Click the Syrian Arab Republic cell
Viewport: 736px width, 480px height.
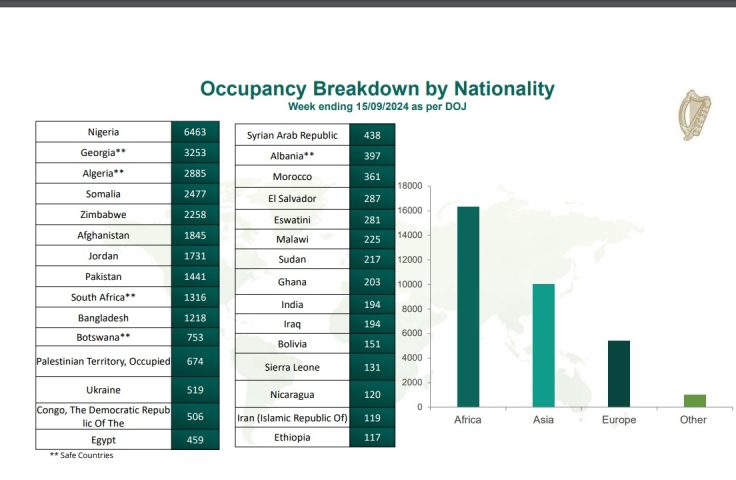coord(292,135)
